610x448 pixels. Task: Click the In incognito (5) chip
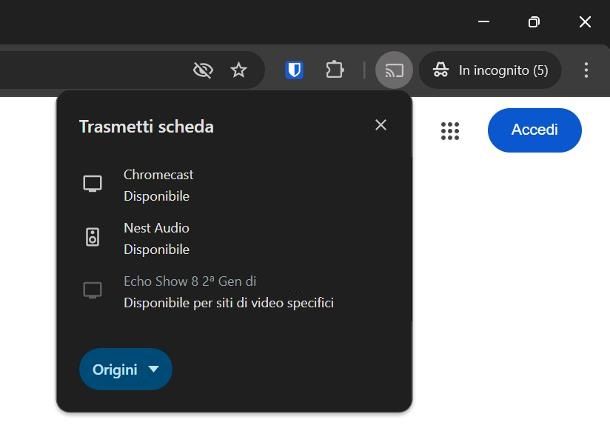pyautogui.click(x=490, y=70)
